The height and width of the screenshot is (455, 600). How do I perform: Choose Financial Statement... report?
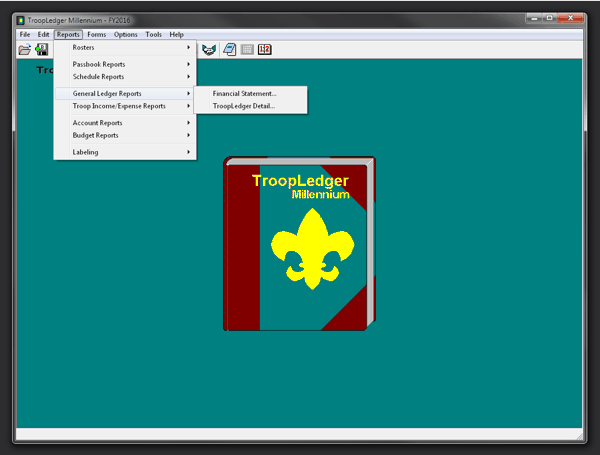coord(250,94)
